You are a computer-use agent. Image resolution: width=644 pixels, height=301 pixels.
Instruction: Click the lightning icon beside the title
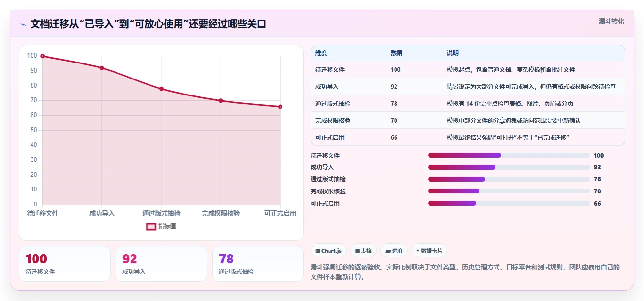click(23, 24)
